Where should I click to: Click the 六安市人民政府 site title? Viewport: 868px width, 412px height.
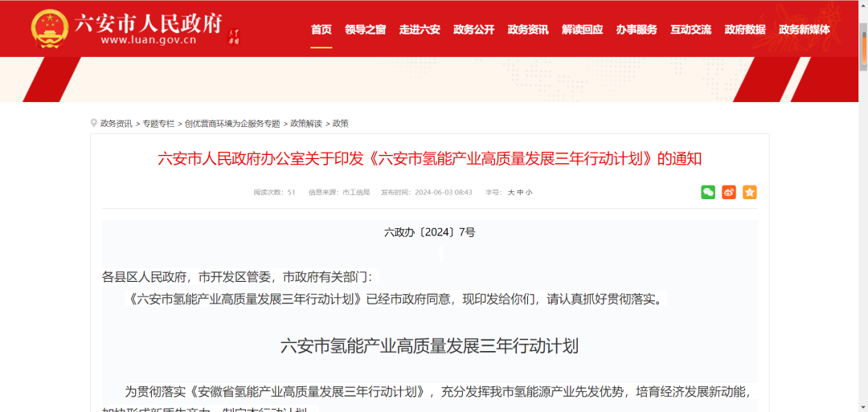coord(148,22)
